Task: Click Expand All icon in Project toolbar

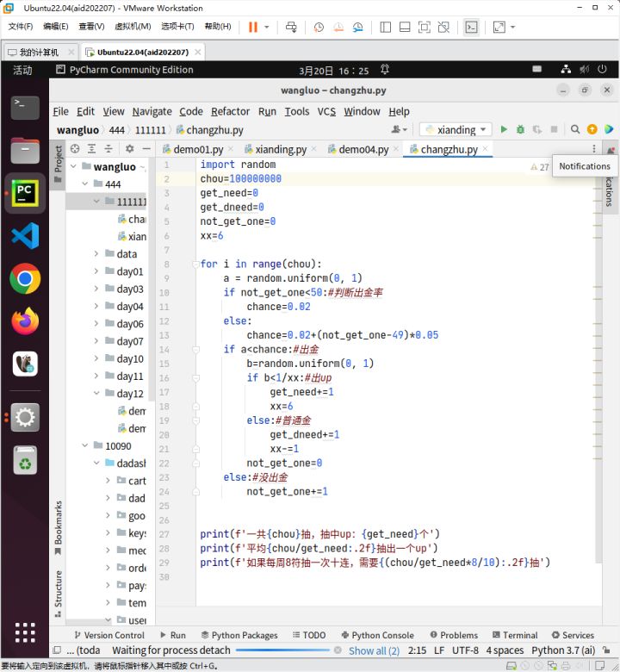Action: (x=91, y=149)
